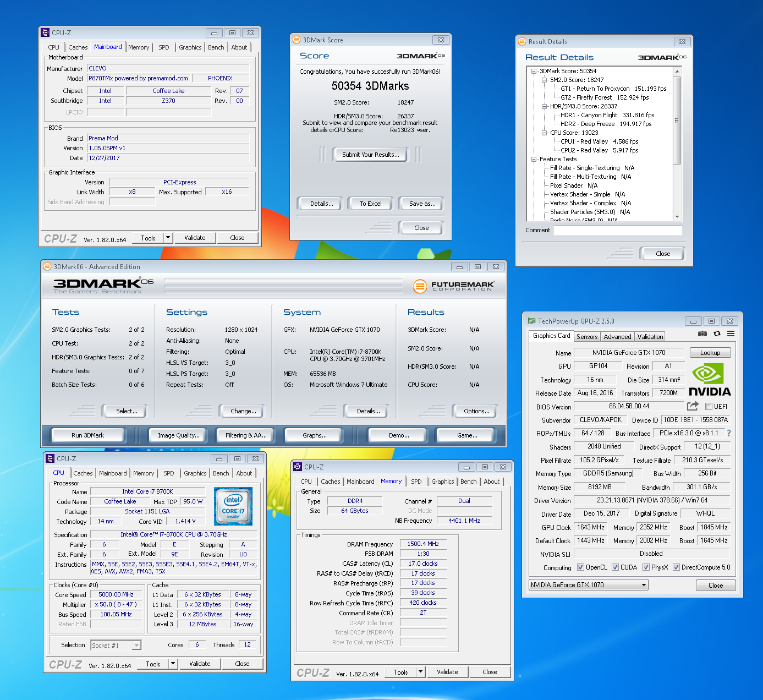Collapse the CPU Score: 13023 tree node
This screenshot has height=700, width=763.
[545, 133]
